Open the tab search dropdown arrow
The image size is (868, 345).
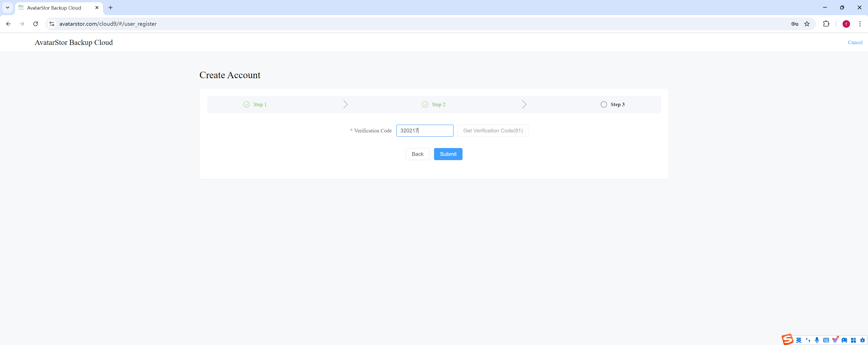tap(7, 7)
